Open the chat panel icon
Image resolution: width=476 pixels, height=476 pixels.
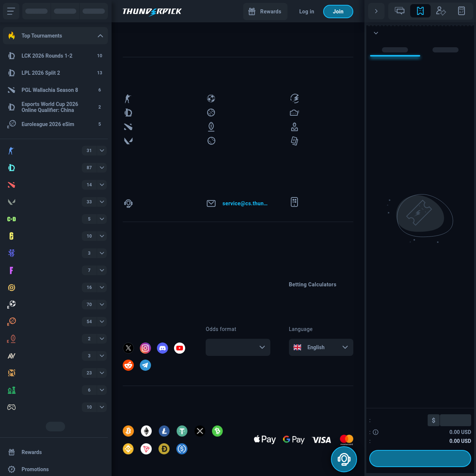point(399,11)
